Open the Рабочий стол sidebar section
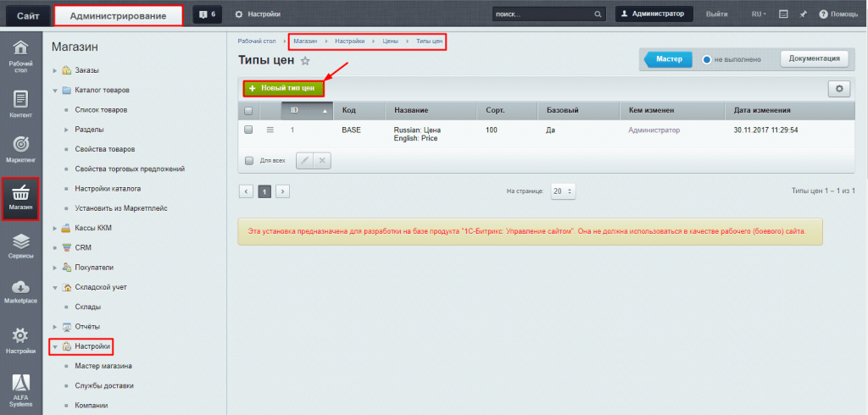Viewport: 868px width, 415px height. 20,57
